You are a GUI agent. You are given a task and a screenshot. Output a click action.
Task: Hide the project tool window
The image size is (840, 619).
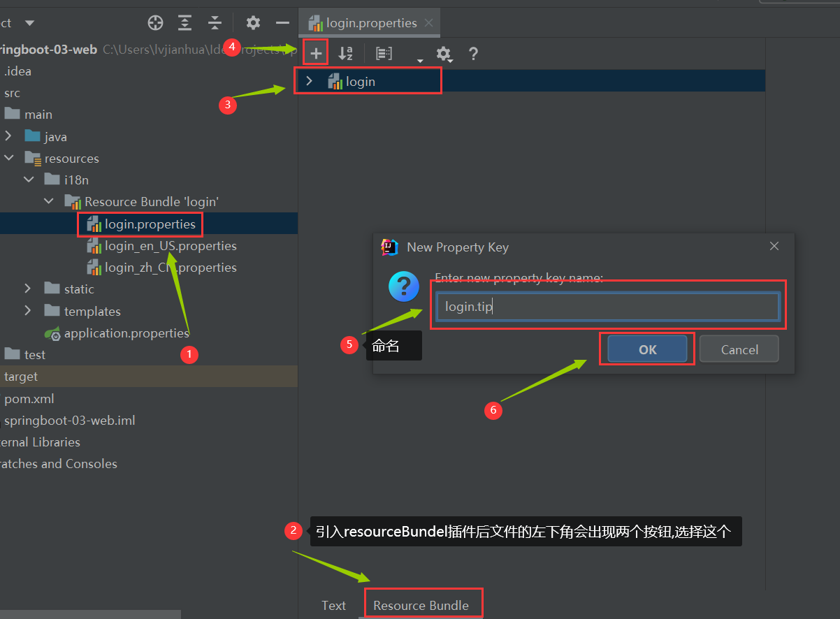282,23
